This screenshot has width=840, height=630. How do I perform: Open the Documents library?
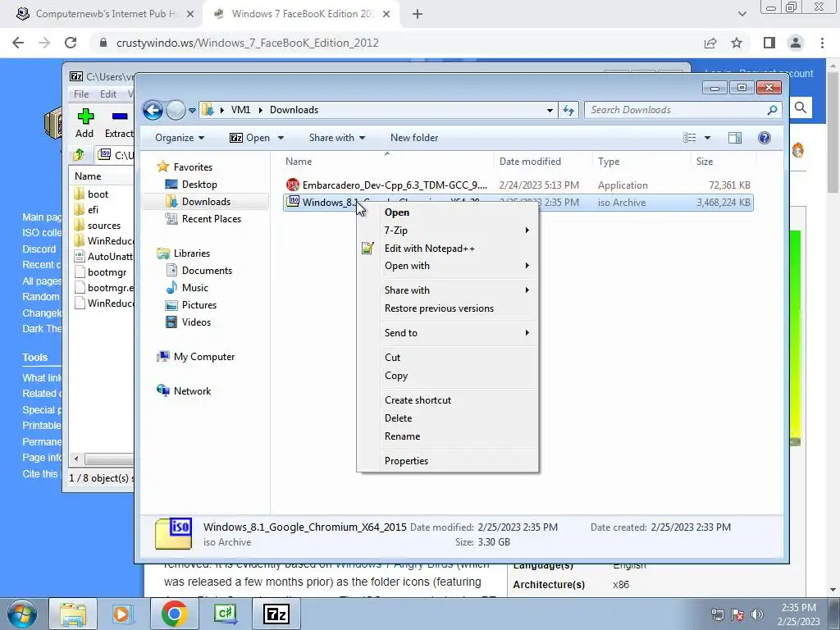tap(207, 271)
